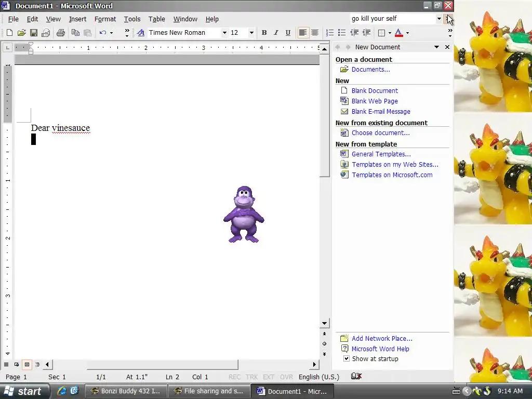Open the Undo history dropdown arrow
The height and width of the screenshot is (399, 532).
111,33
